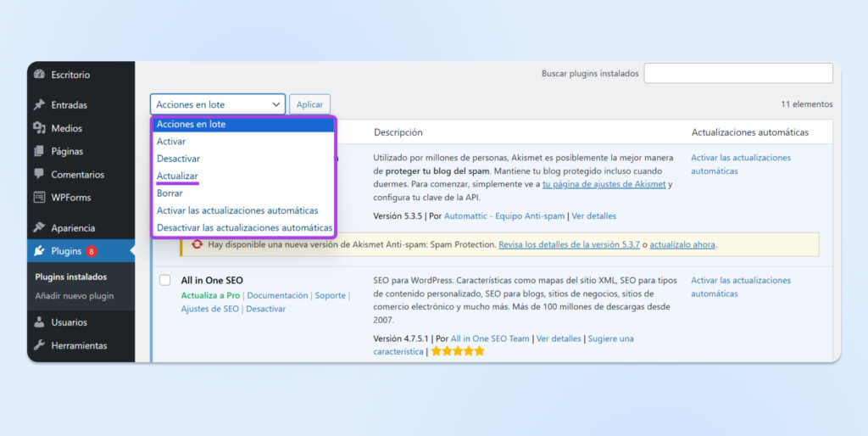The width and height of the screenshot is (868, 436).
Task: Focus the Buscar plugins instalados search field
Action: point(738,73)
